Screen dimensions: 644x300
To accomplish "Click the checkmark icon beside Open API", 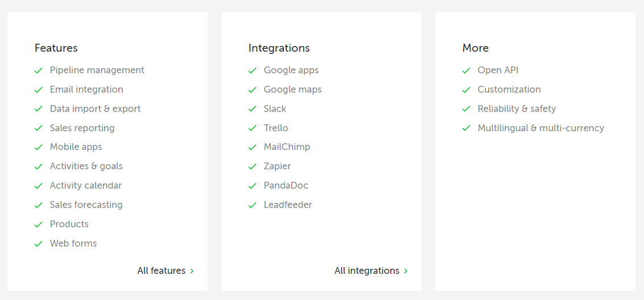I will click(466, 70).
